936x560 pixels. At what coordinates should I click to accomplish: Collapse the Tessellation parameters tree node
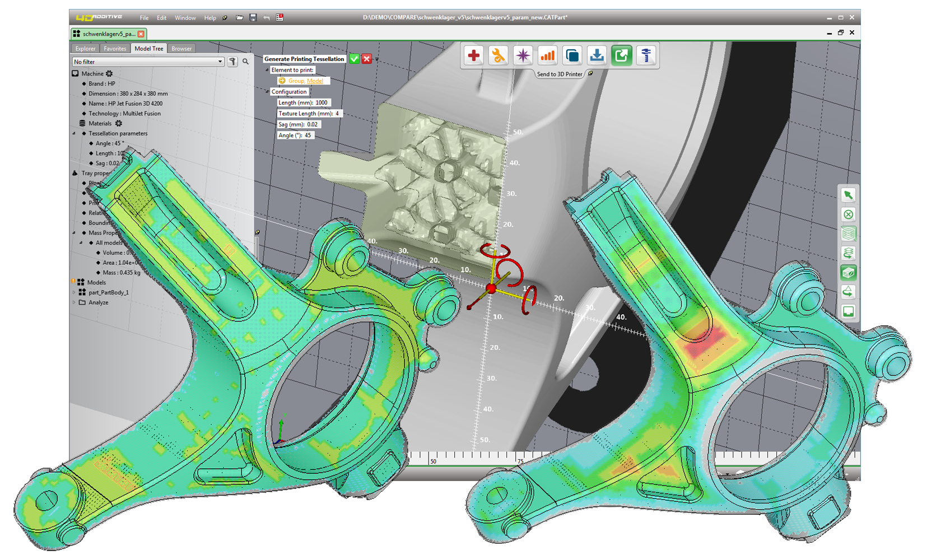pos(74,133)
